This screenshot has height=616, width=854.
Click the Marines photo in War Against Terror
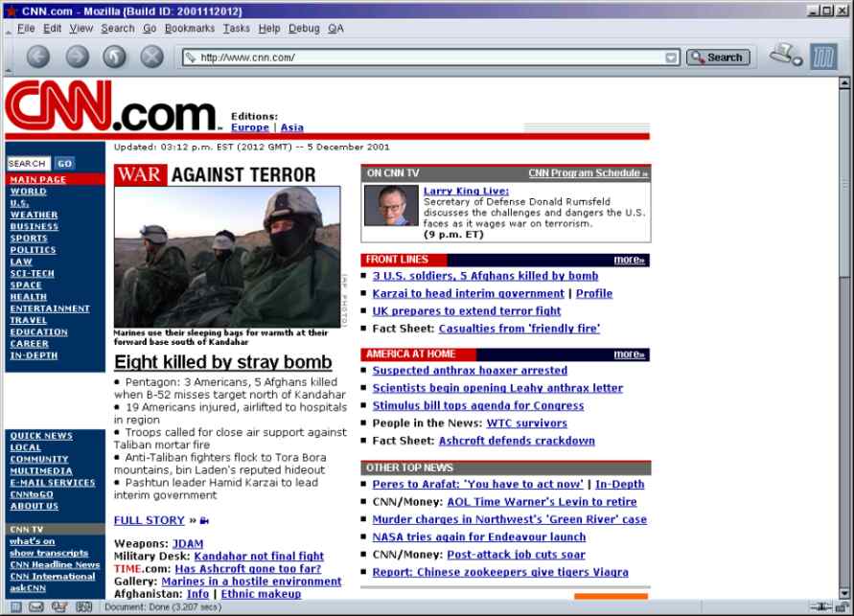tap(227, 257)
